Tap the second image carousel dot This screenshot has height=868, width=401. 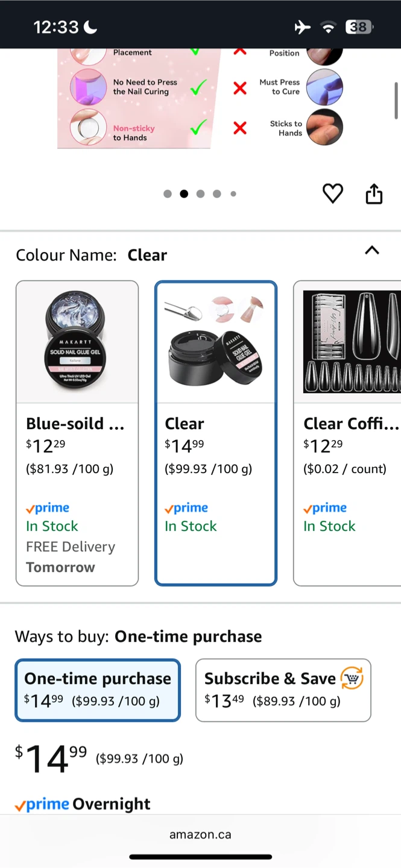click(184, 193)
